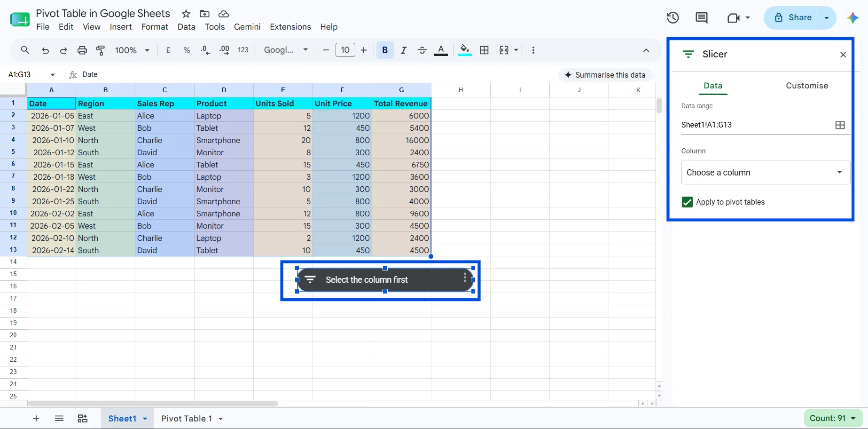Add a new sheet plus icon

pyautogui.click(x=36, y=418)
